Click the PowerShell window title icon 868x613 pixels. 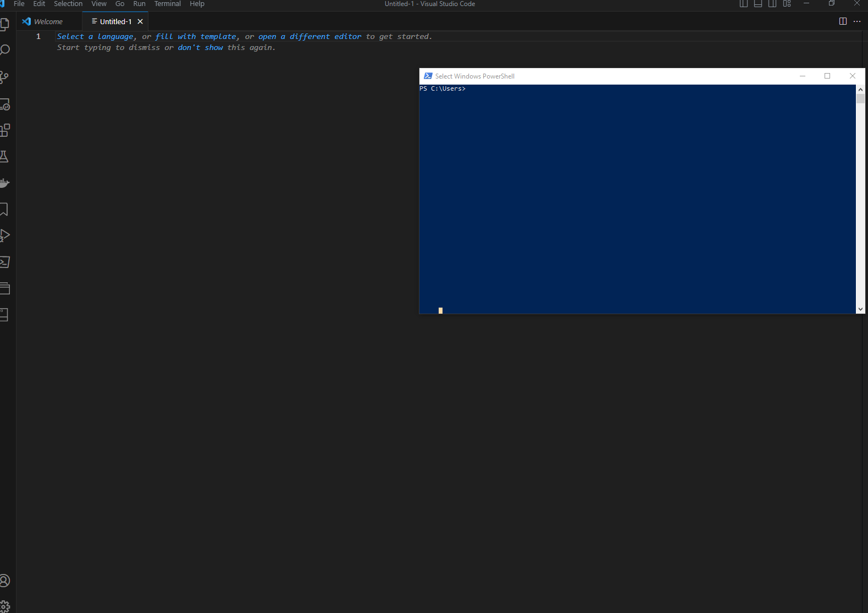(428, 76)
